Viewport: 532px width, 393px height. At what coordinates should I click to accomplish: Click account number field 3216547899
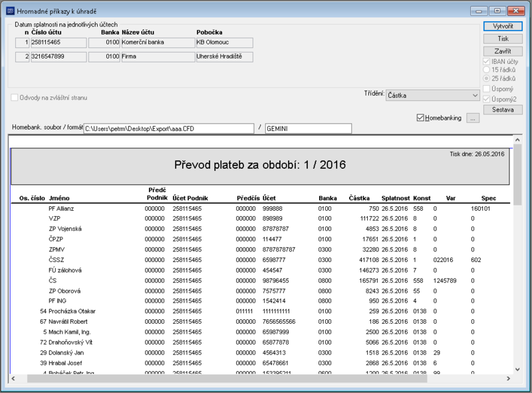coord(59,57)
